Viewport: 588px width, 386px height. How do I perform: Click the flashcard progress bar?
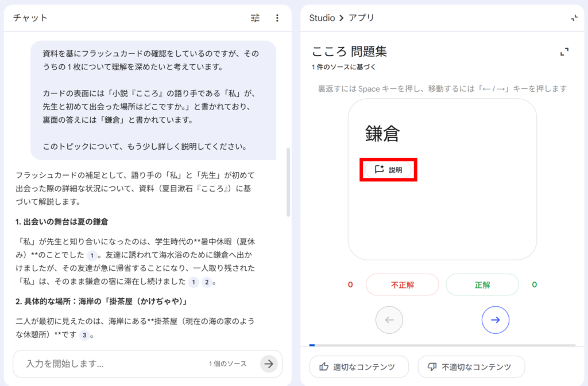pyautogui.click(x=442, y=345)
